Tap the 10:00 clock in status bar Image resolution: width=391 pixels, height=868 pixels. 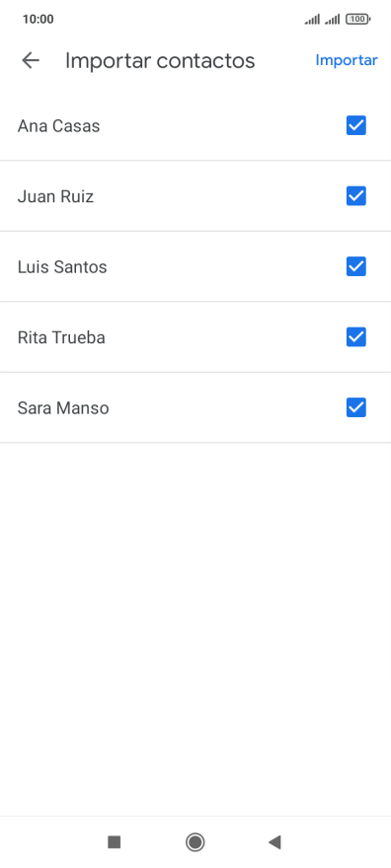[x=39, y=20]
